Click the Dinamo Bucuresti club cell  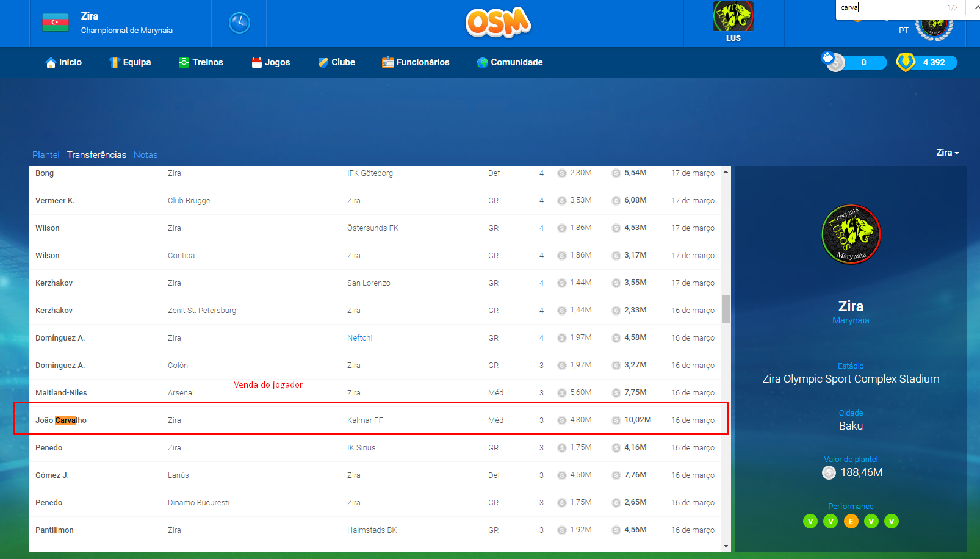198,502
